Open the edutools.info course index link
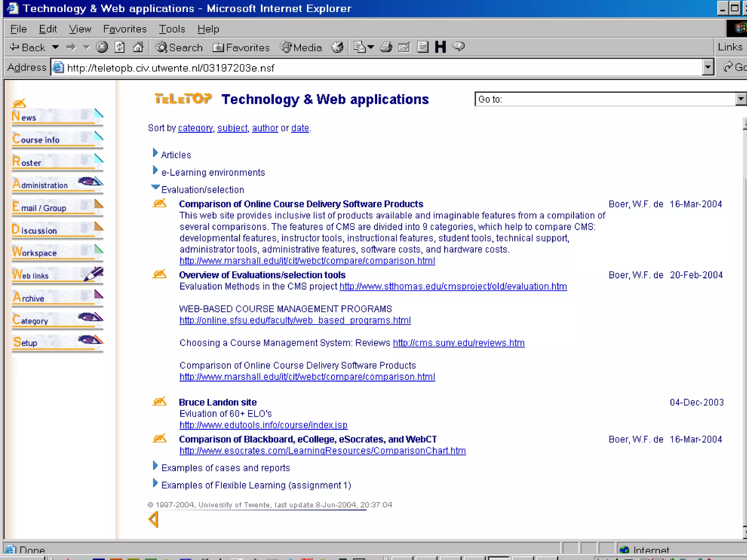Screen dimensions: 747x560 tap(263, 425)
